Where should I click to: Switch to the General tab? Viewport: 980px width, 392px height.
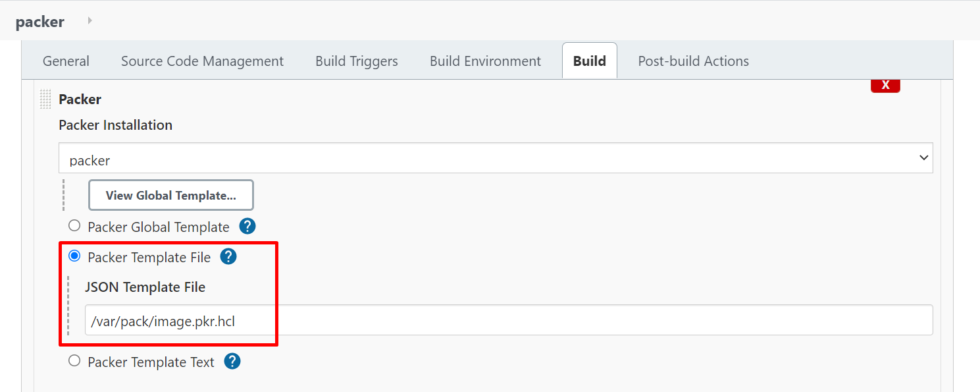66,61
